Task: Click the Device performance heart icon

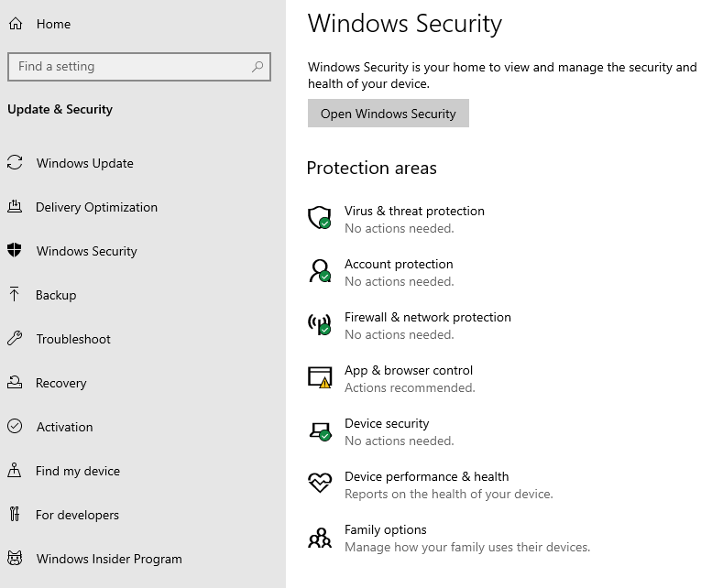Action: 320,483
